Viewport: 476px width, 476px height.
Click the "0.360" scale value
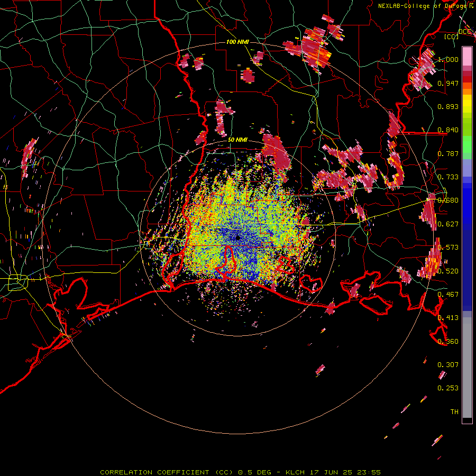(448, 342)
